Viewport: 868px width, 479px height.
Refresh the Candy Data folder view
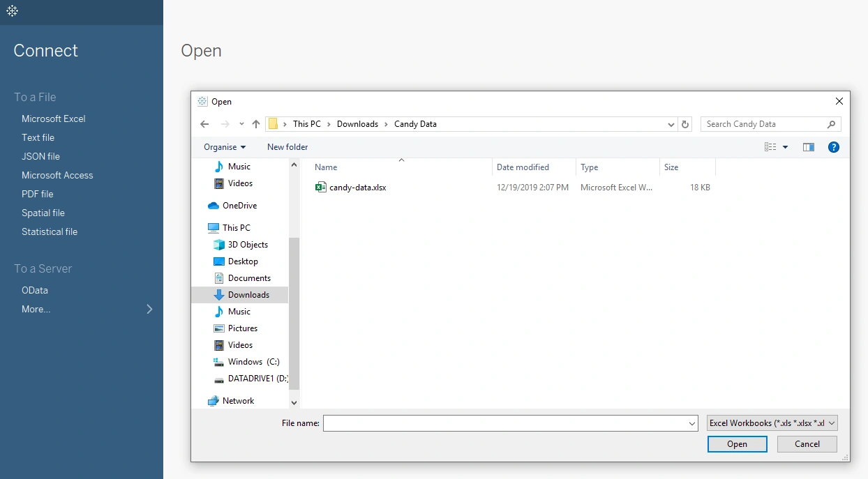point(685,124)
